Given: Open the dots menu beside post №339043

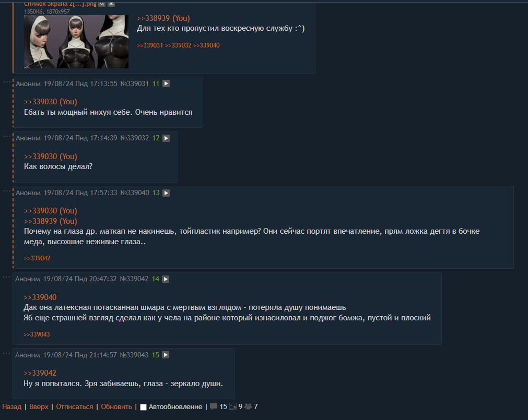Looking at the screenshot, I should click(x=6, y=353).
